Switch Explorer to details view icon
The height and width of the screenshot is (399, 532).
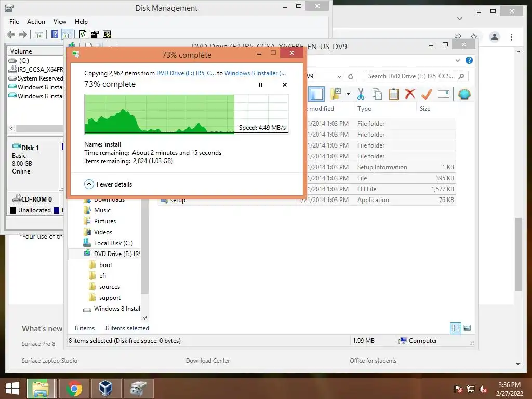pyautogui.click(x=455, y=328)
